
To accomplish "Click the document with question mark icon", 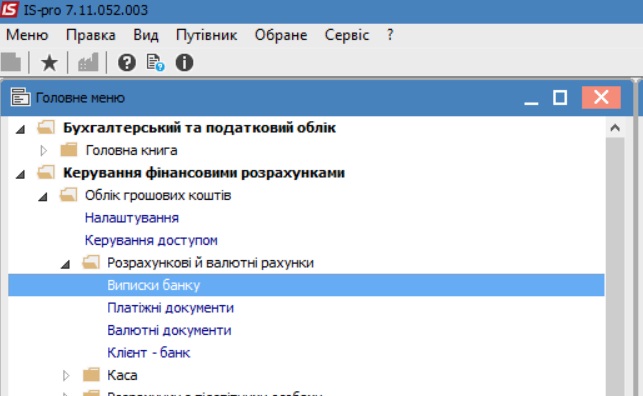I will click(155, 63).
